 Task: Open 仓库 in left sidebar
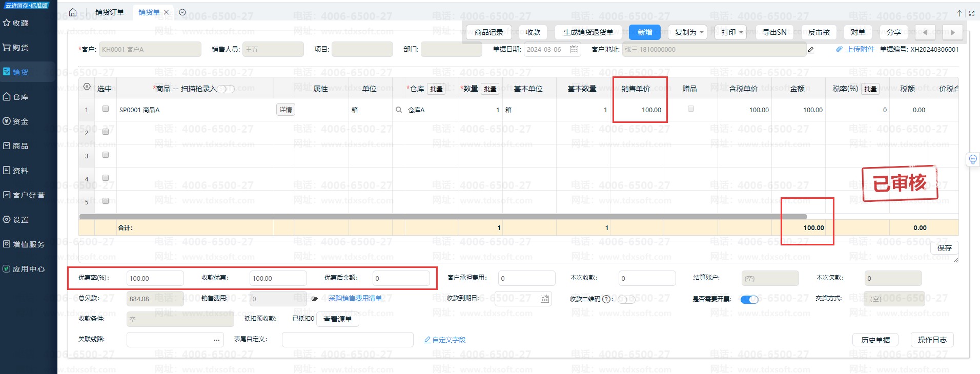[x=21, y=97]
